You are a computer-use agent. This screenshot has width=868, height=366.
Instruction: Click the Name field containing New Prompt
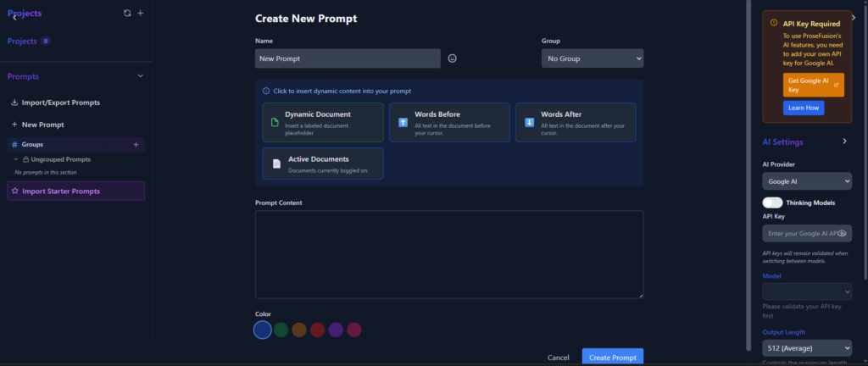[x=348, y=58]
